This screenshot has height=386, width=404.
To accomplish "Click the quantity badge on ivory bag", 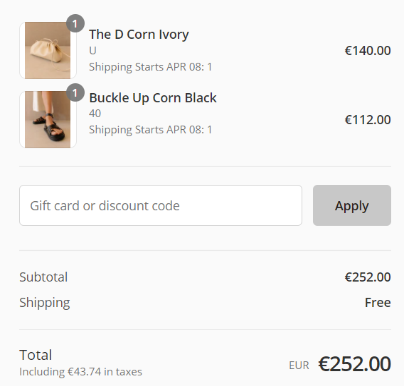I will (75, 23).
